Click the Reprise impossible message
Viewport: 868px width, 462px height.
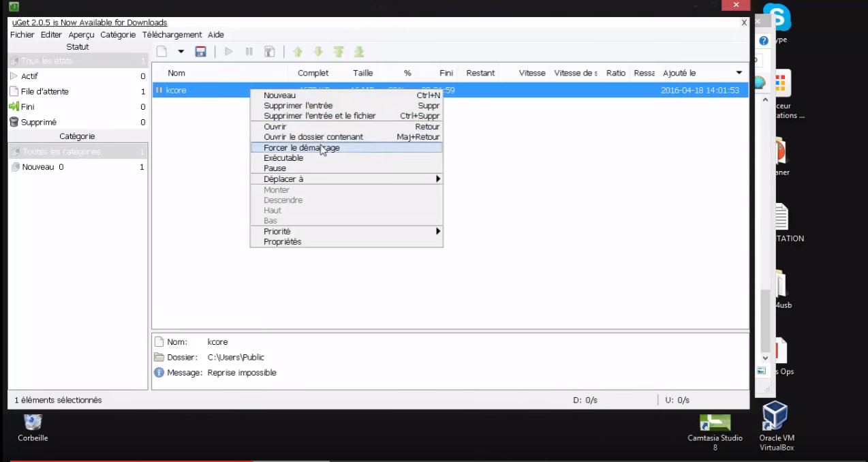pyautogui.click(x=242, y=373)
